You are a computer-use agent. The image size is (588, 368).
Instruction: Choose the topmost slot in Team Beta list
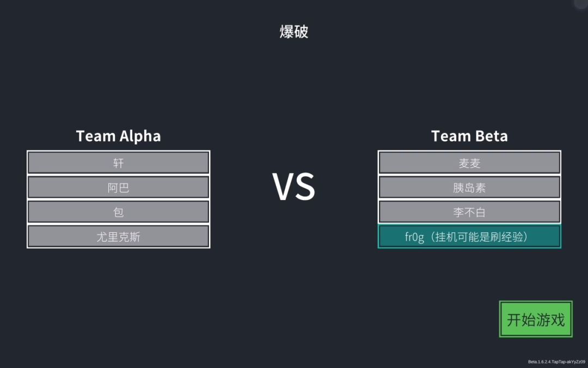click(x=469, y=162)
